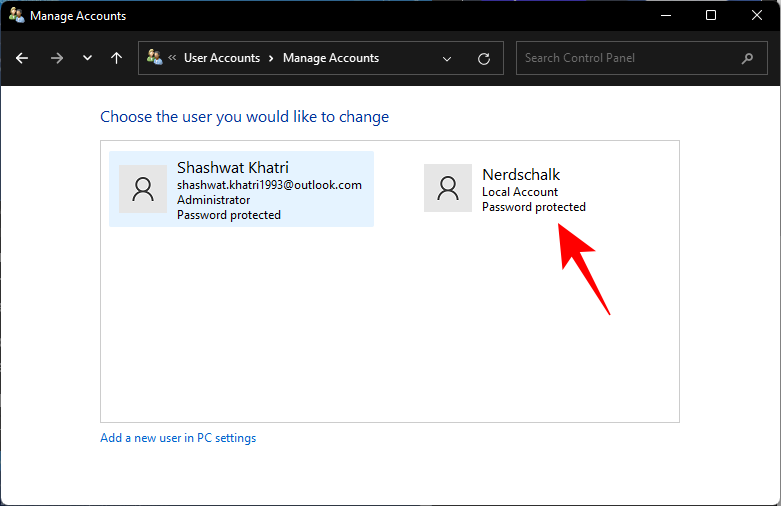Refresh the Manage Accounts page
The height and width of the screenshot is (506, 781).
484,58
